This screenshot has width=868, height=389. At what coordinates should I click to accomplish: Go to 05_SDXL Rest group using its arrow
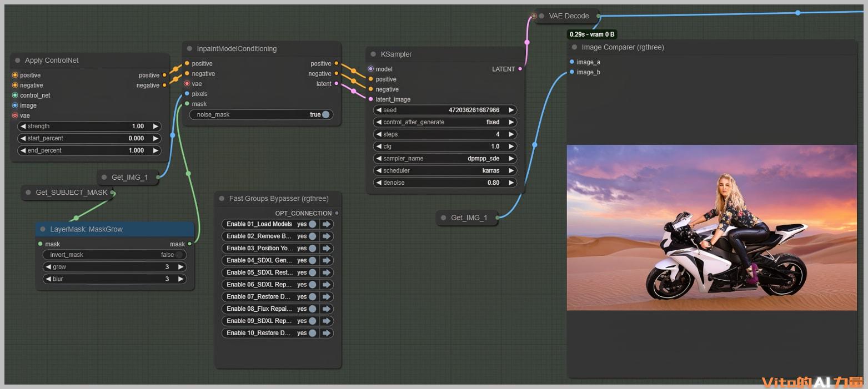coord(327,272)
